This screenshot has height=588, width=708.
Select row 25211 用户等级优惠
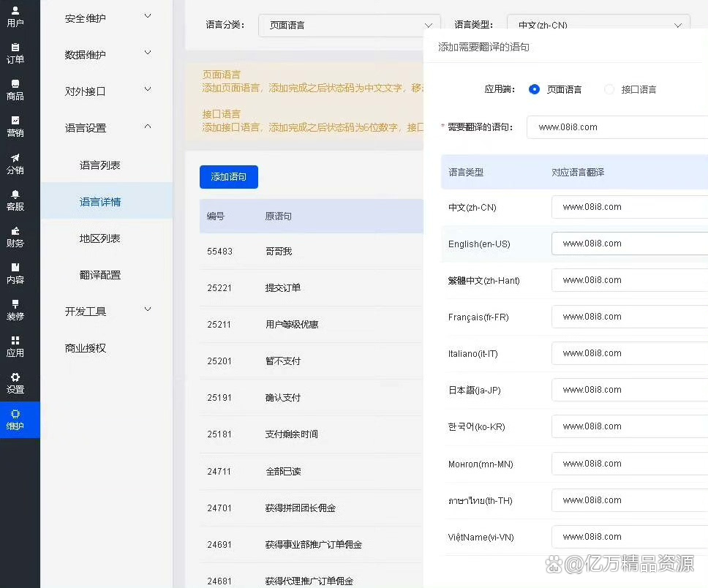312,324
